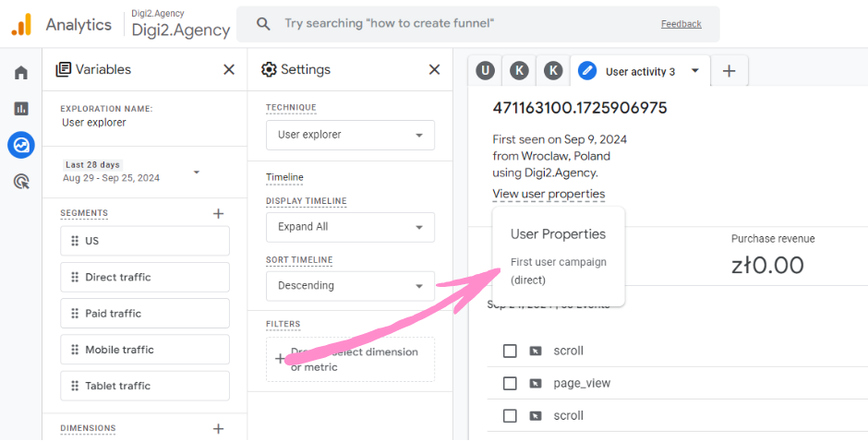Select the US segment

click(x=145, y=241)
